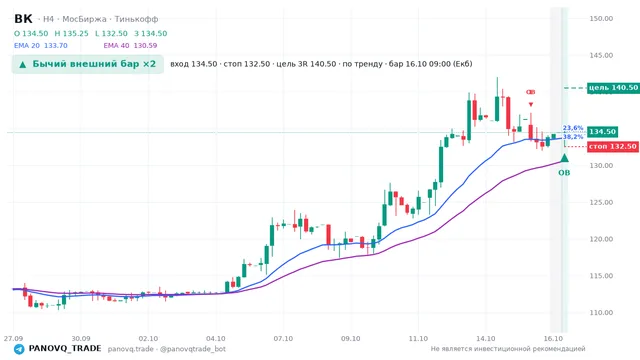Screen dimensions: 640x360
Task: Click the 09.10 date axis label
Action: (x=351, y=339)
